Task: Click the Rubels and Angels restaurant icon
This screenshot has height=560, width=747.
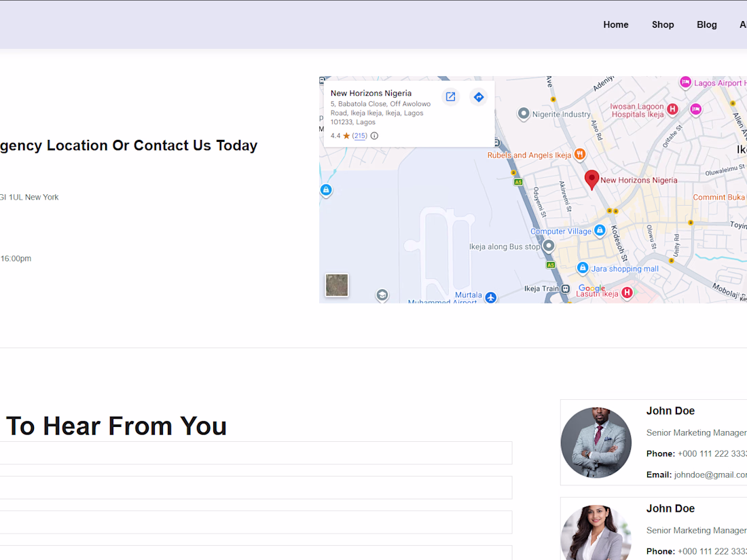Action: (580, 154)
